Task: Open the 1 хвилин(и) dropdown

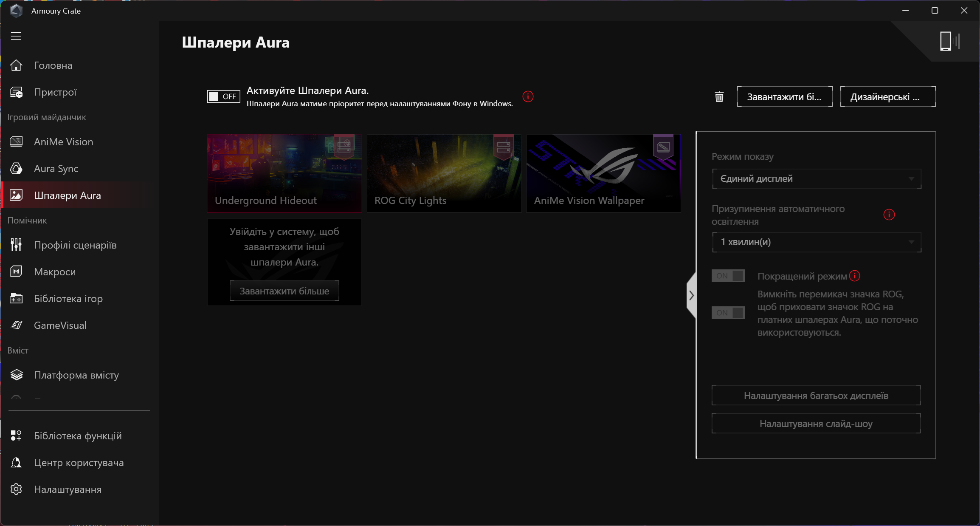Action: click(816, 242)
